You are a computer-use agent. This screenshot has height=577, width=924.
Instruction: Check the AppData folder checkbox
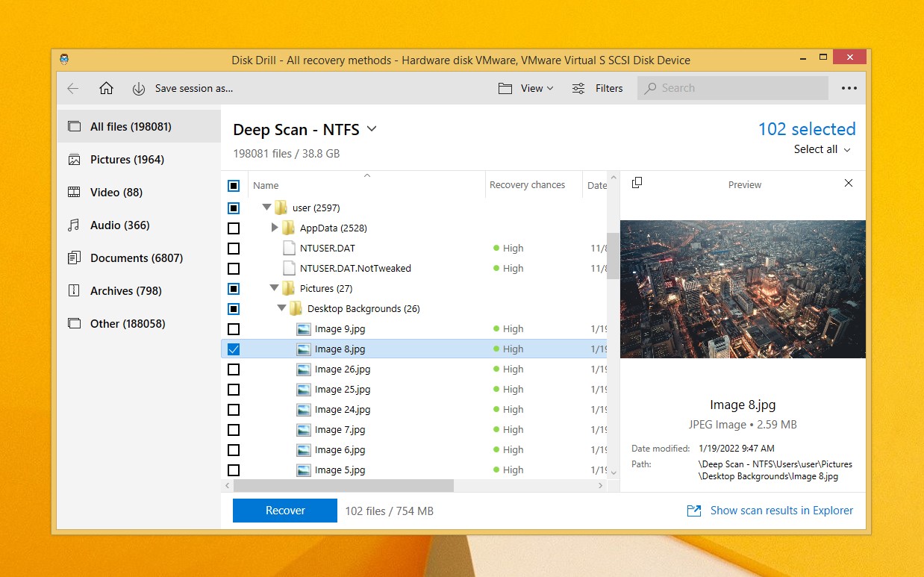coord(234,228)
